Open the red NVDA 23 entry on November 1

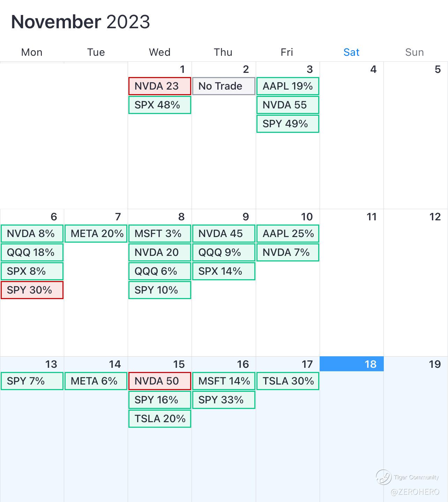(160, 86)
